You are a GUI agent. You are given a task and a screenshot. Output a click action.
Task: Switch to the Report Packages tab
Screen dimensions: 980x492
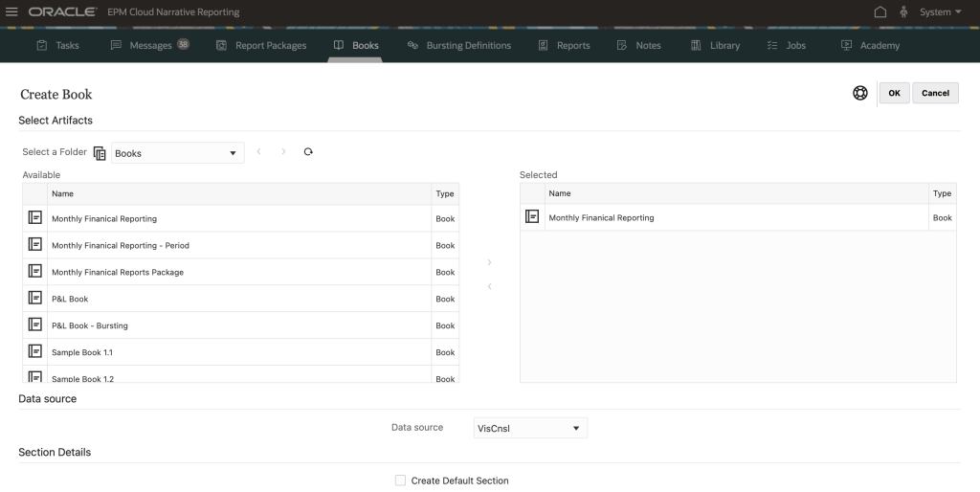261,45
